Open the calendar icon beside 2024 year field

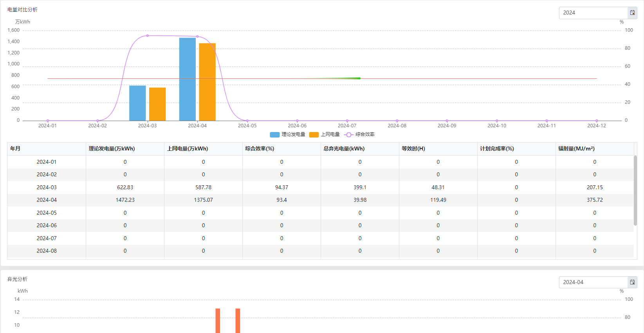(x=632, y=13)
